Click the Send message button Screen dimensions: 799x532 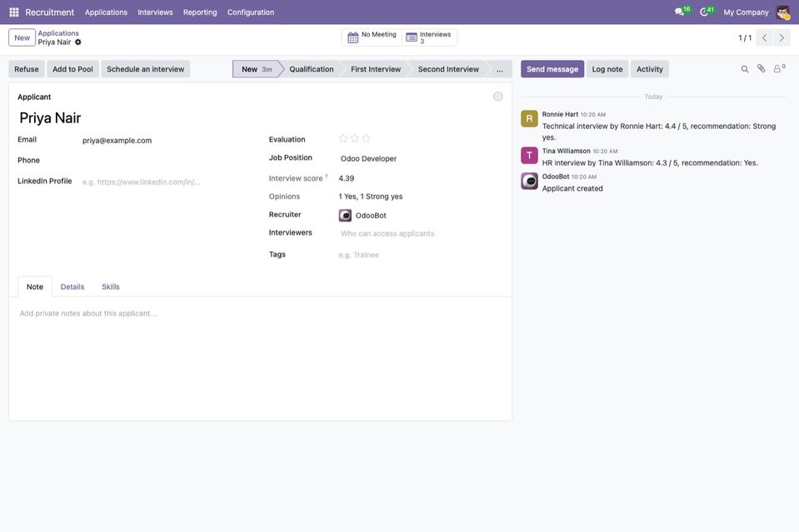552,69
